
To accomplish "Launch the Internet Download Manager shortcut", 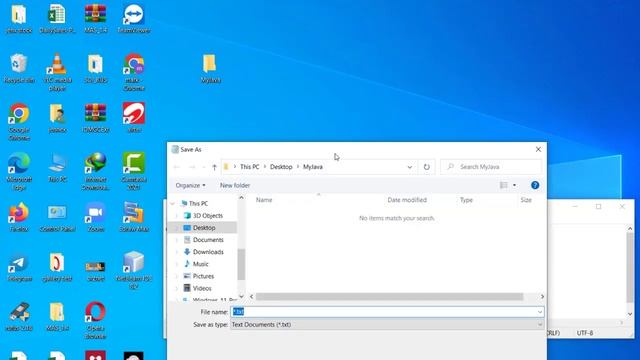I will 96,171.
